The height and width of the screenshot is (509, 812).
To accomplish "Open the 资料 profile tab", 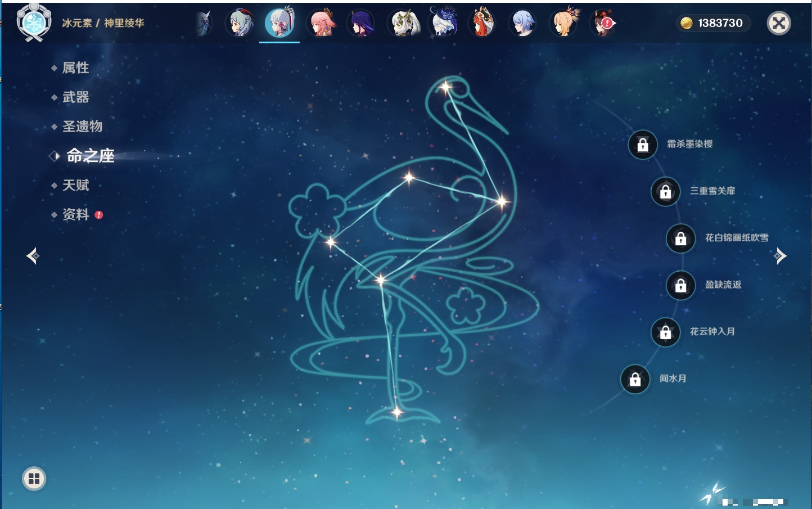I will [x=75, y=214].
